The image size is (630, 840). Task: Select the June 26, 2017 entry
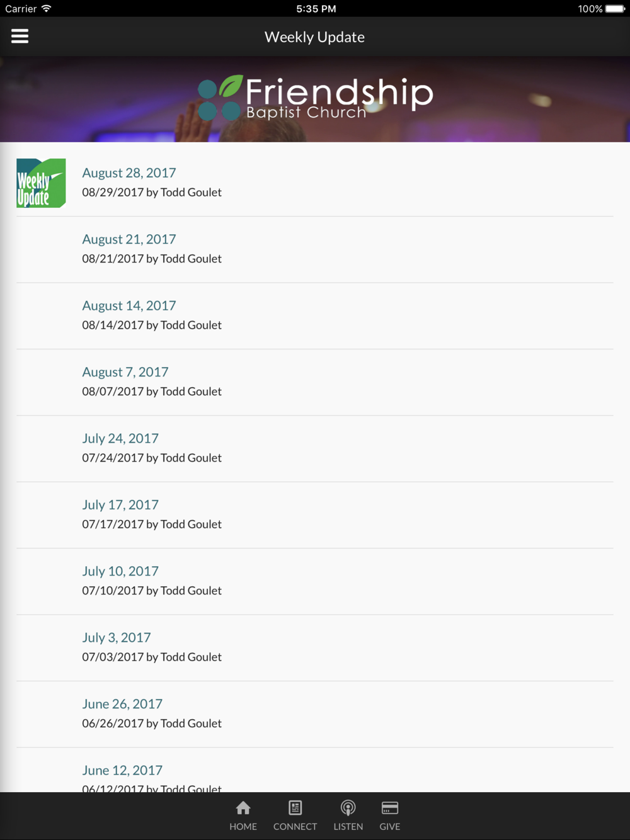pos(315,714)
